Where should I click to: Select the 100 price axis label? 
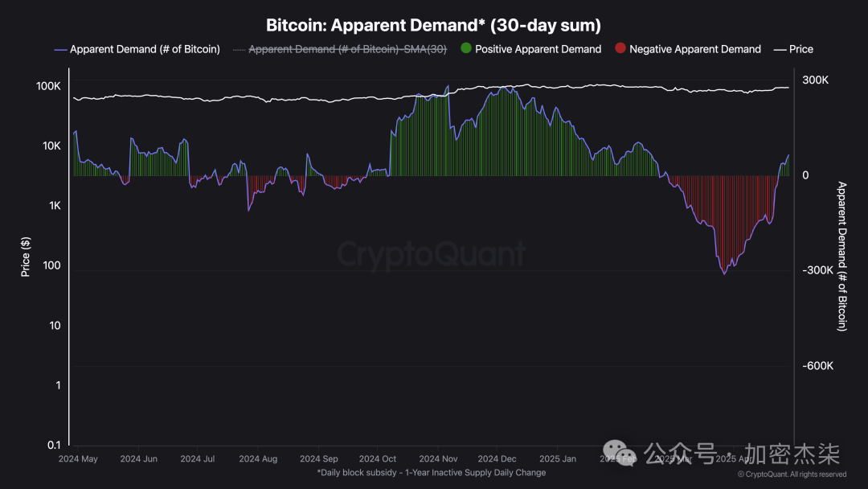(x=51, y=266)
